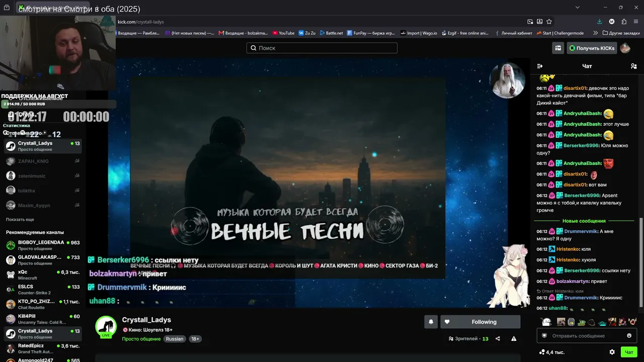The image size is (644, 362).
Task: Open the Start | Challengermode bookmark
Action: pos(560,33)
